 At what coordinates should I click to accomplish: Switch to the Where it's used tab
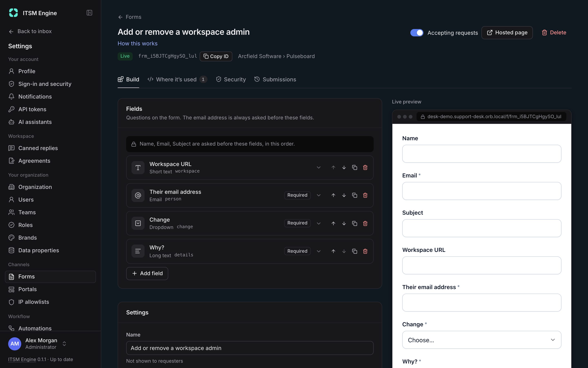177,79
